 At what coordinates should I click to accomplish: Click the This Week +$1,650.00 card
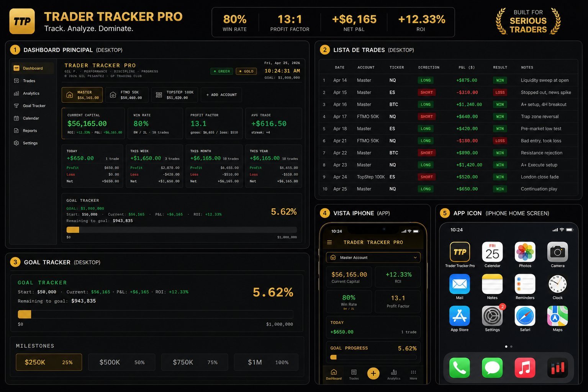[154, 166]
